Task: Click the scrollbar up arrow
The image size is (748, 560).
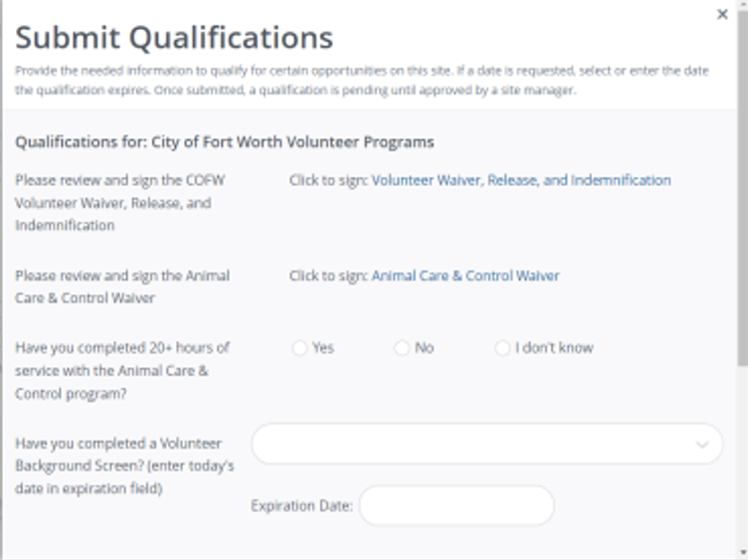Action: [x=742, y=6]
